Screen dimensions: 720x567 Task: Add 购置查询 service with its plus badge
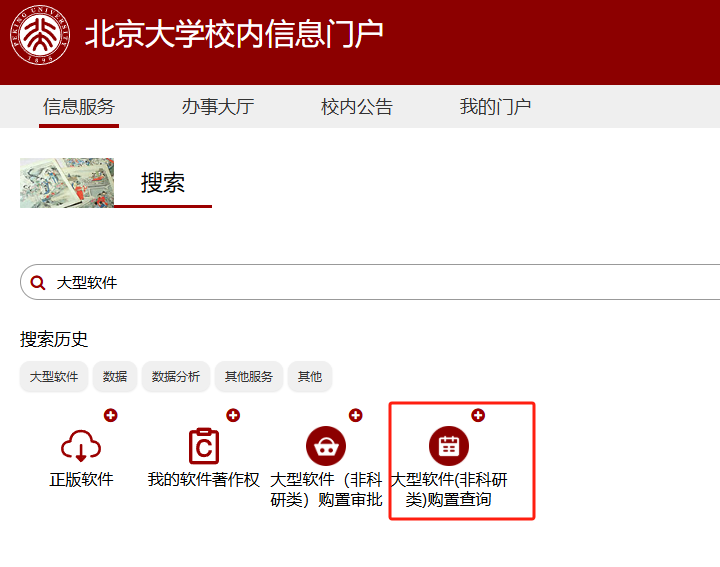coord(478,415)
